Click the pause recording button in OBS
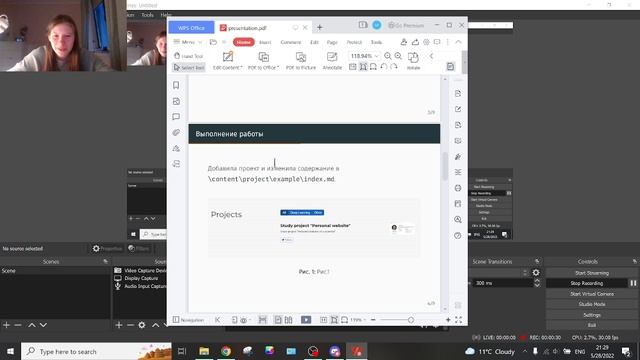The width and height of the screenshot is (640, 360). [x=633, y=283]
